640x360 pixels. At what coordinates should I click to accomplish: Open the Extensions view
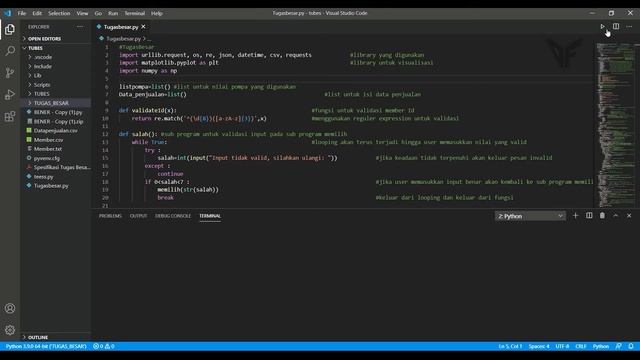(10, 117)
